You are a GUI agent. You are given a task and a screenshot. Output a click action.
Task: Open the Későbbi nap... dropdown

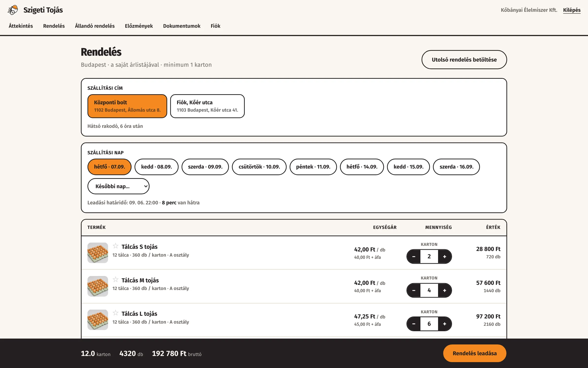point(118,186)
